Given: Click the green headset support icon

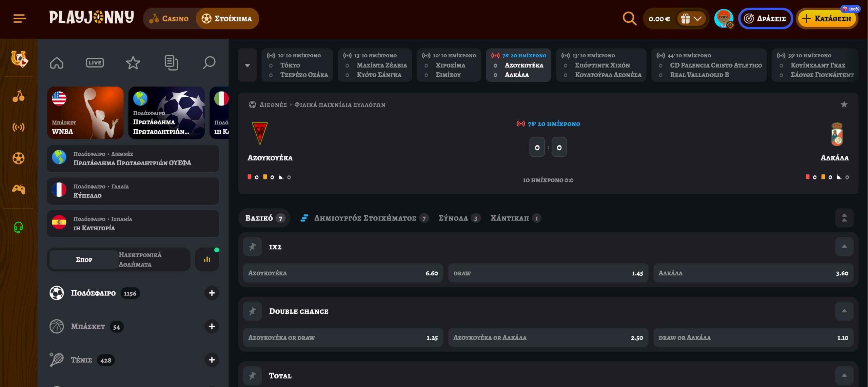Looking at the screenshot, I should coord(18,227).
